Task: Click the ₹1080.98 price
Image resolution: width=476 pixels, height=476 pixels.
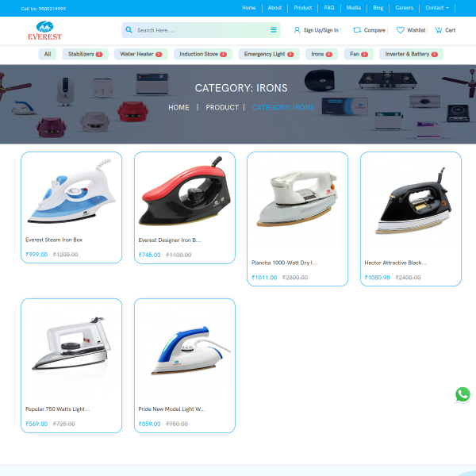Action: 377,278
